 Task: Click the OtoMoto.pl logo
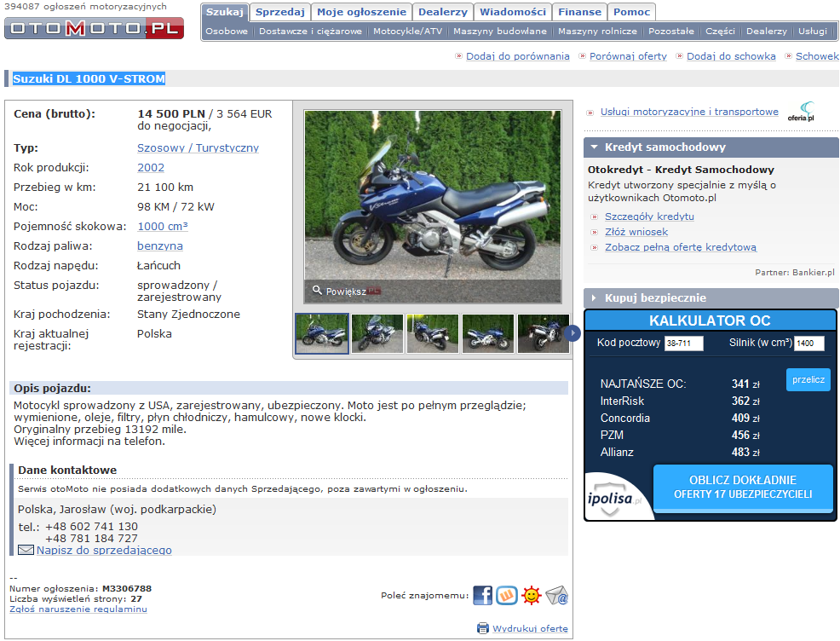click(94, 27)
